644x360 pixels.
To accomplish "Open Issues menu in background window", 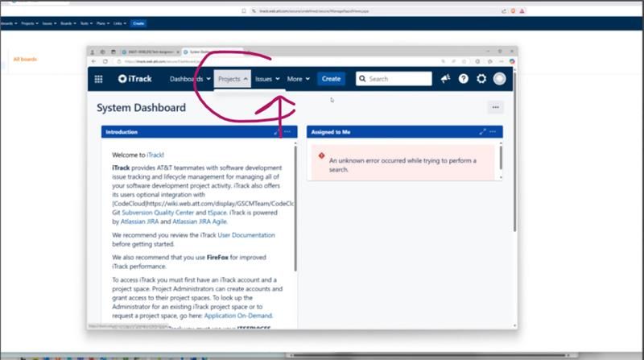I will click(x=49, y=23).
